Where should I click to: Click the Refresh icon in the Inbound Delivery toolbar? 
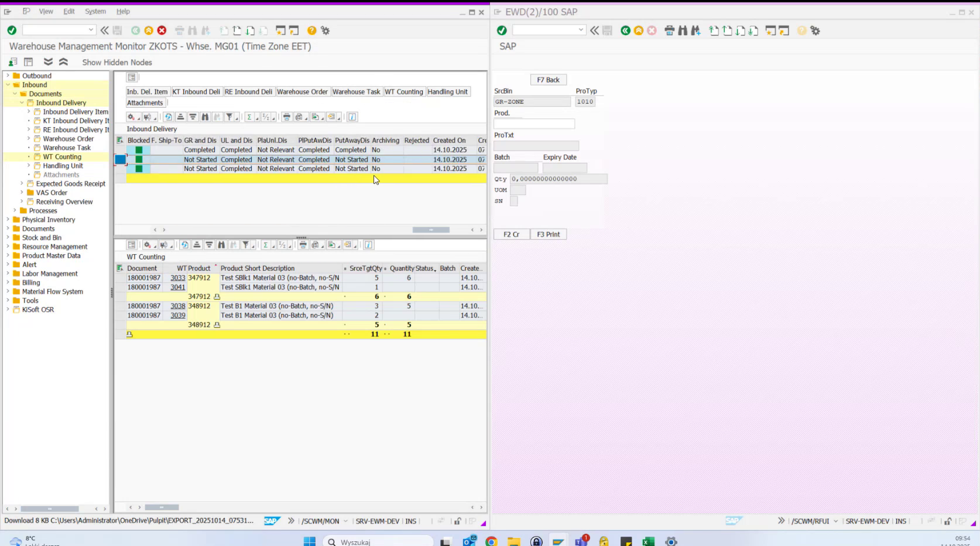coord(169,117)
